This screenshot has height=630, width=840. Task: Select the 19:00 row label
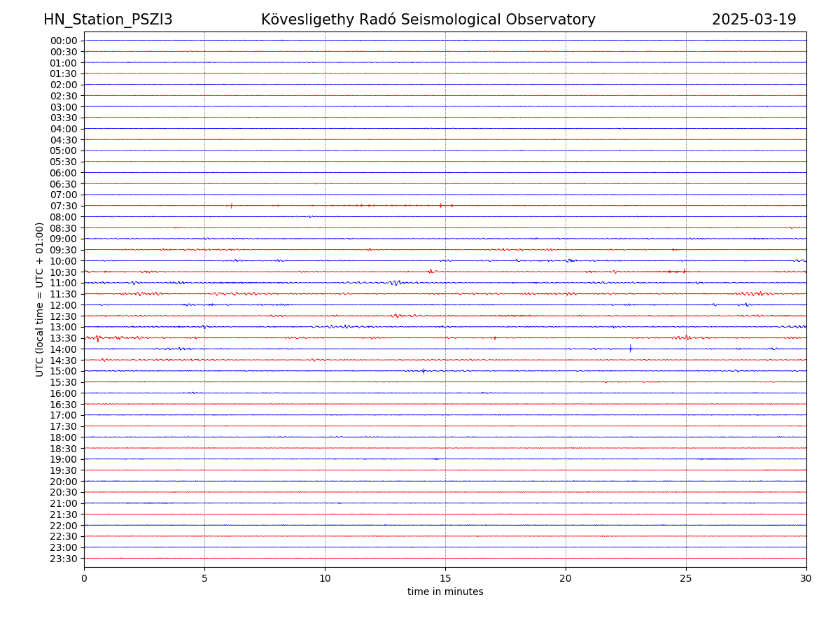[x=63, y=459]
